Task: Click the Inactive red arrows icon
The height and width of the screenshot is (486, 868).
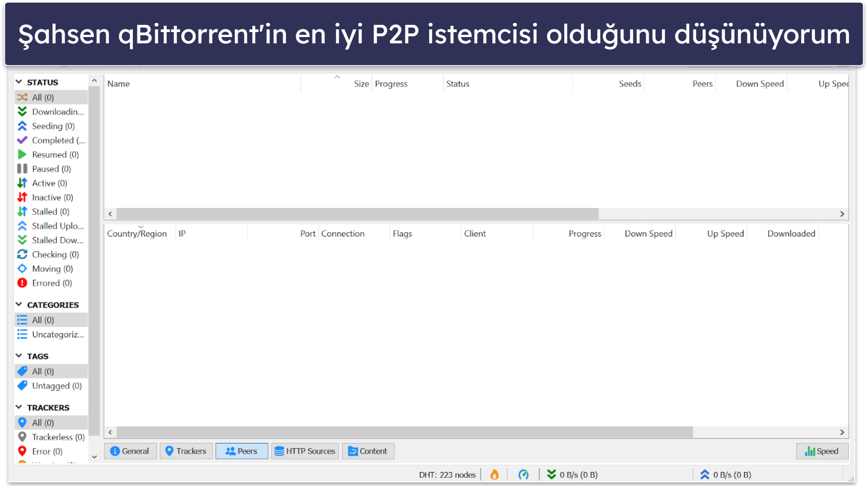Action: tap(22, 197)
